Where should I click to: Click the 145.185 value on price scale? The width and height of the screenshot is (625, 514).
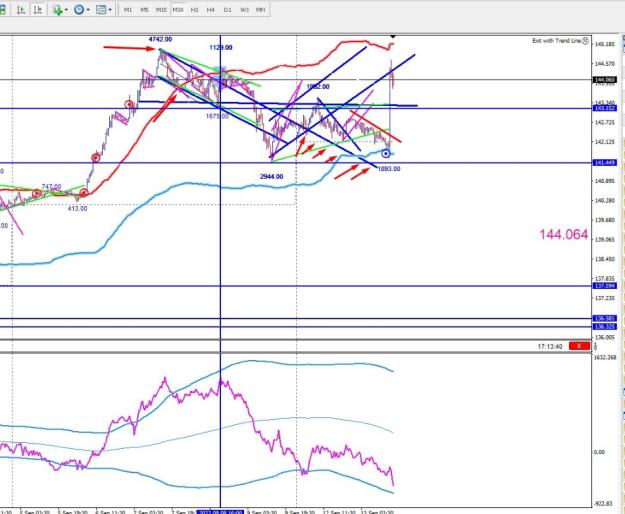604,44
